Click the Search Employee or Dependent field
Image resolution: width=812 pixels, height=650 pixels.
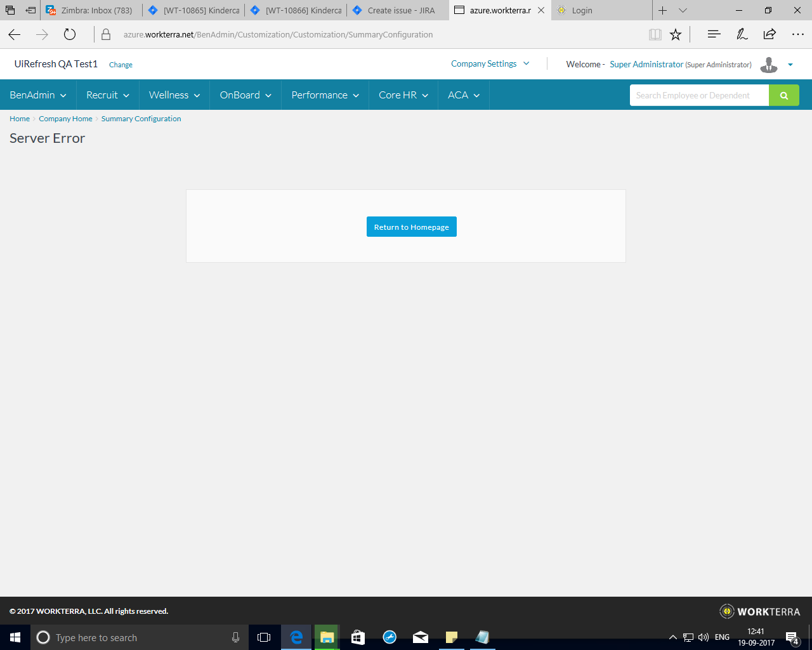click(698, 95)
